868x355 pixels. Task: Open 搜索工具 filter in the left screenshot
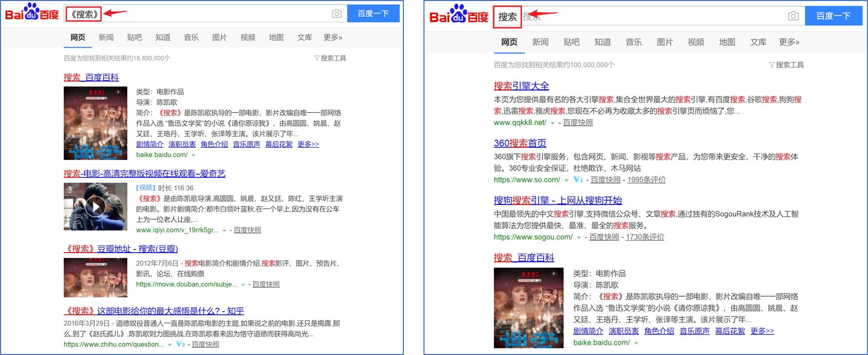point(330,58)
